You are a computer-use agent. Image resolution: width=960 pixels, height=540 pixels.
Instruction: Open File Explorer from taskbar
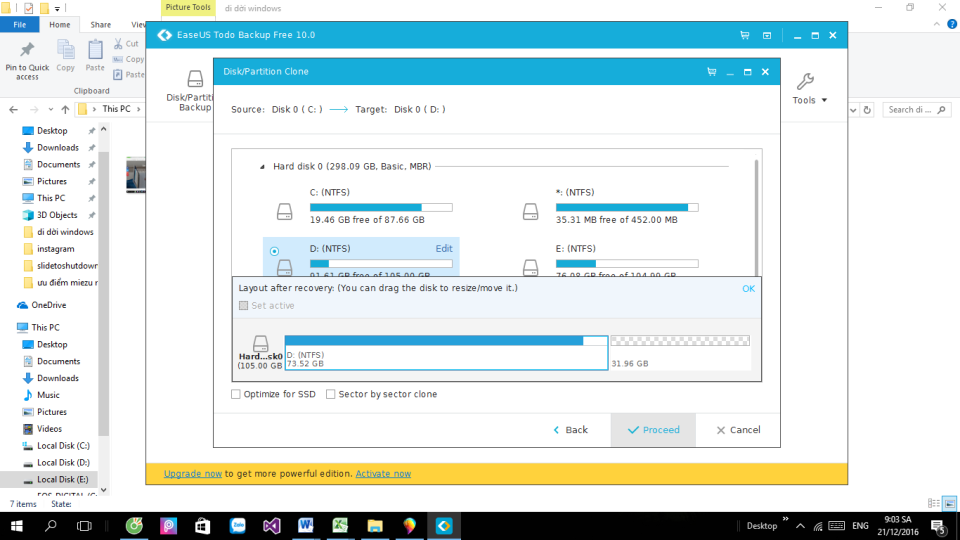tap(375, 526)
